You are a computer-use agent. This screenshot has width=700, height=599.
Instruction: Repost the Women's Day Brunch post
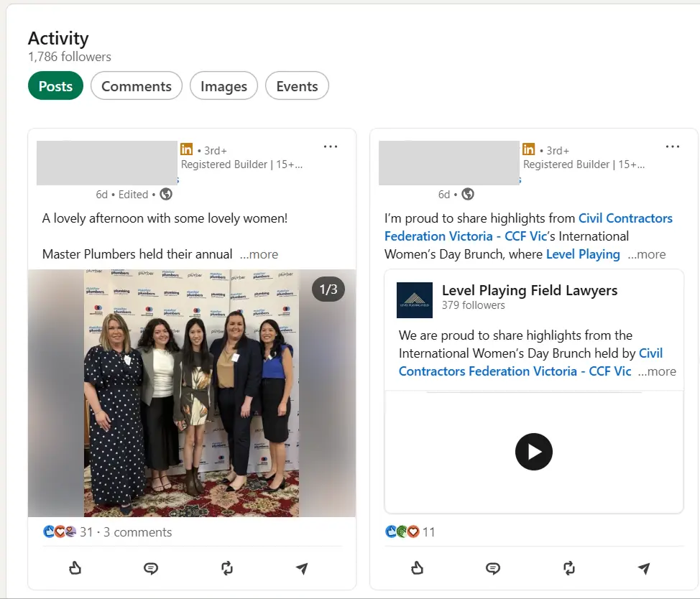point(569,569)
